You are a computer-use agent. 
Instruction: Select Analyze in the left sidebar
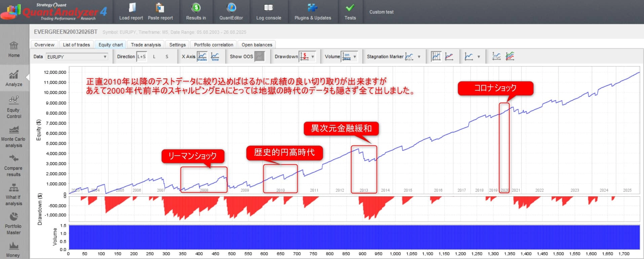14,79
